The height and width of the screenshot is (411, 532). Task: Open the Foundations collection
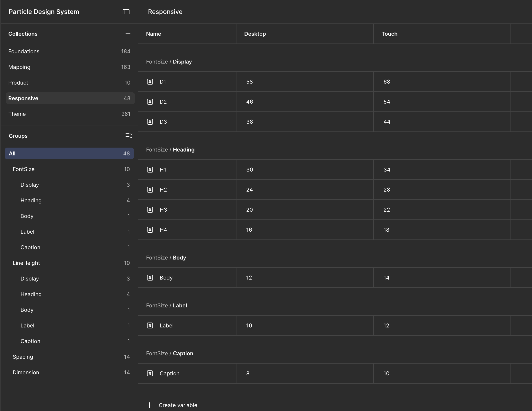(70, 51)
